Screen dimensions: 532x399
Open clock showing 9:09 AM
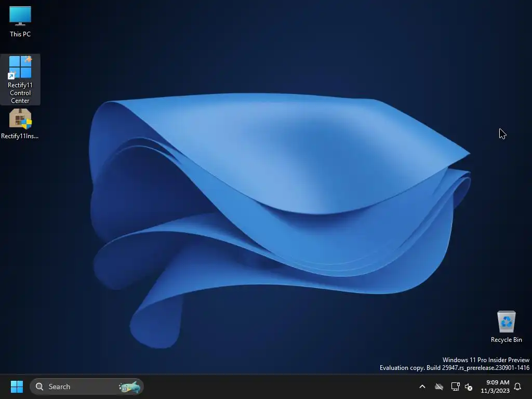coord(495,387)
